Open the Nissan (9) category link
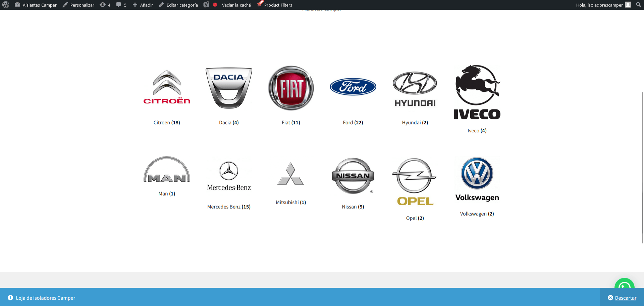Viewport: 644px width, 306px height. coord(353,207)
